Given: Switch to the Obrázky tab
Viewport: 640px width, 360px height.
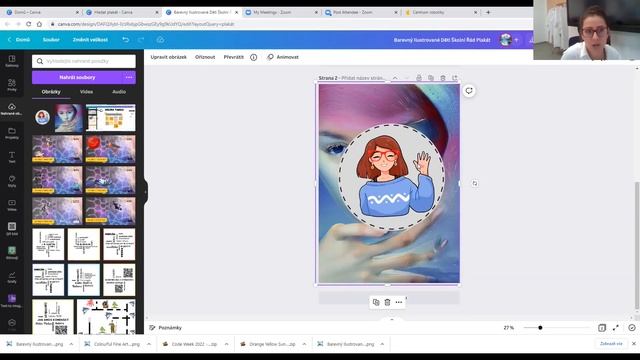Looking at the screenshot, I should pyautogui.click(x=51, y=92).
